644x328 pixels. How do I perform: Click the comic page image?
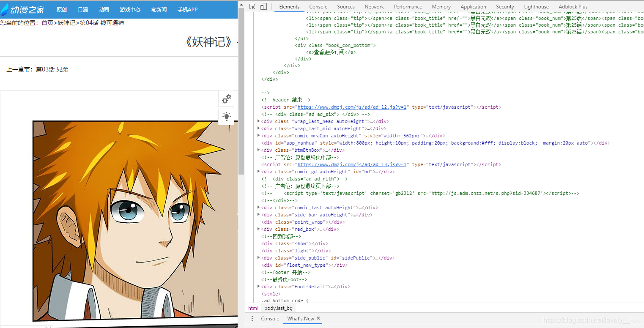tap(135, 221)
